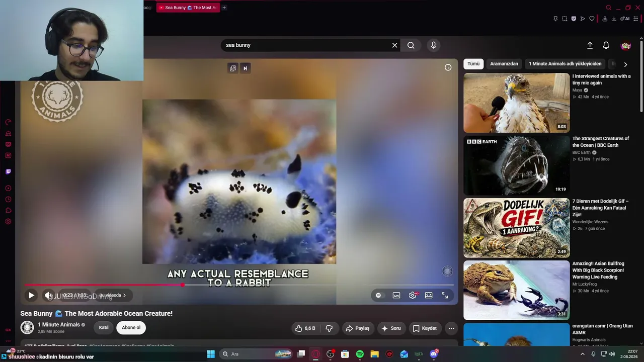Open Windows Start menu
Screen dimensions: 644x362
coord(211,354)
